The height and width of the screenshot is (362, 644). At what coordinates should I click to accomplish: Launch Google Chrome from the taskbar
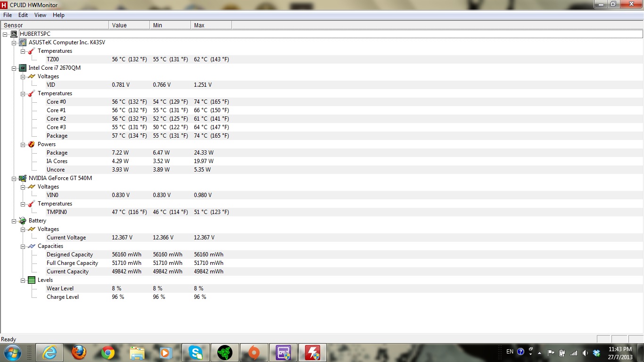click(x=108, y=352)
